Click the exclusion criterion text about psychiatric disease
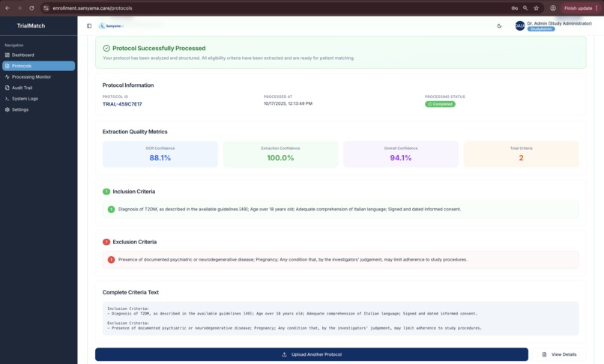Image resolution: width=604 pixels, height=364 pixels. click(x=292, y=260)
